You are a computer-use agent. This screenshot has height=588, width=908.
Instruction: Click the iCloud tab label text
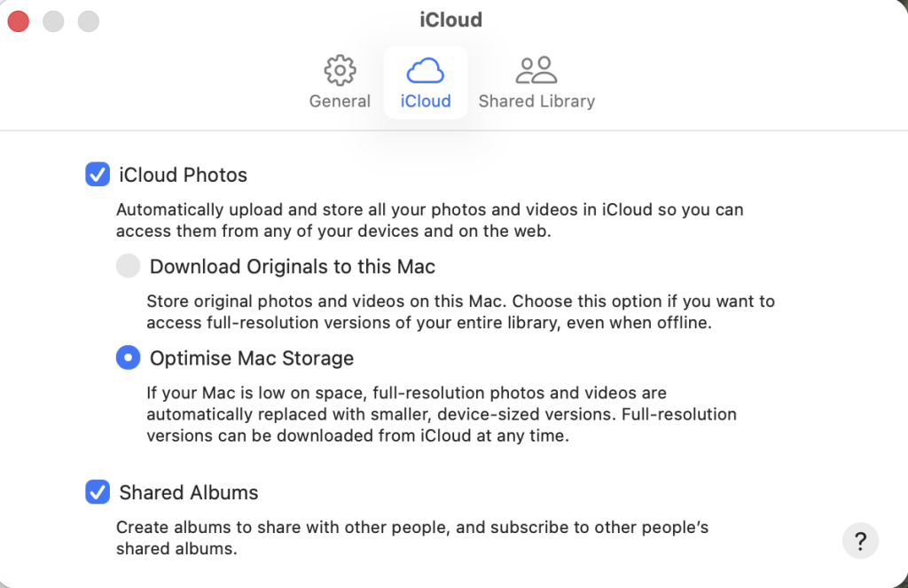[426, 101]
